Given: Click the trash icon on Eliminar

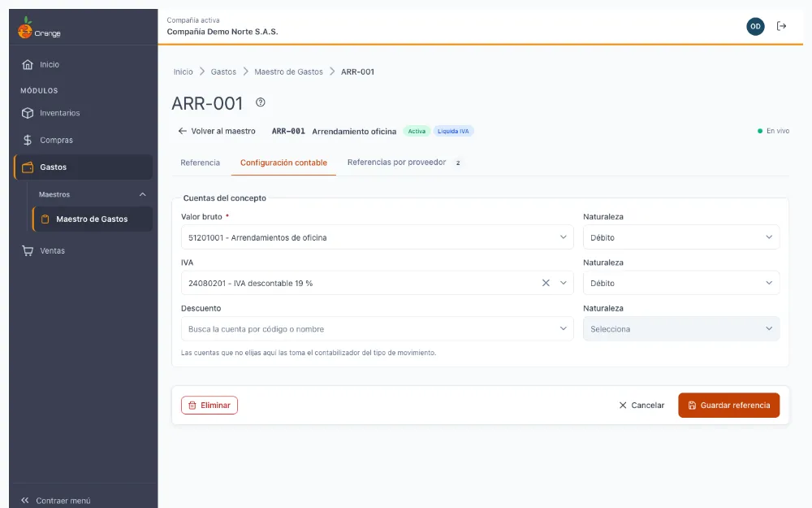Looking at the screenshot, I should point(192,406).
